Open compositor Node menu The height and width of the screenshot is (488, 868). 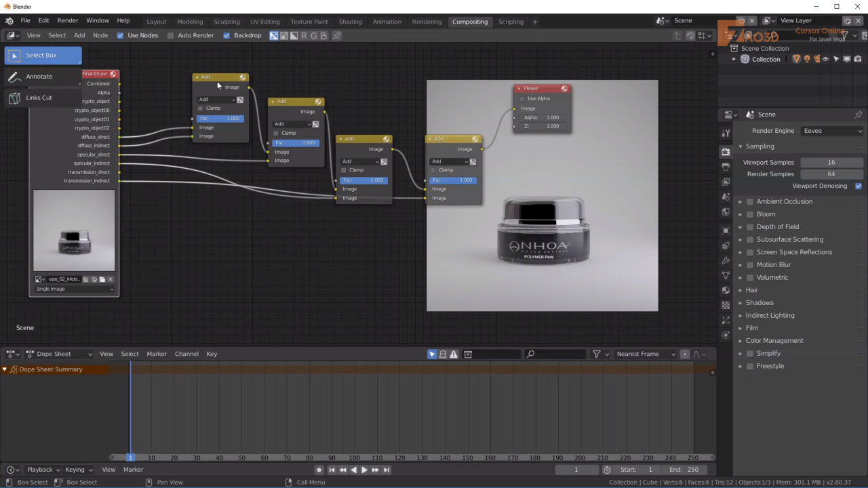coord(100,35)
